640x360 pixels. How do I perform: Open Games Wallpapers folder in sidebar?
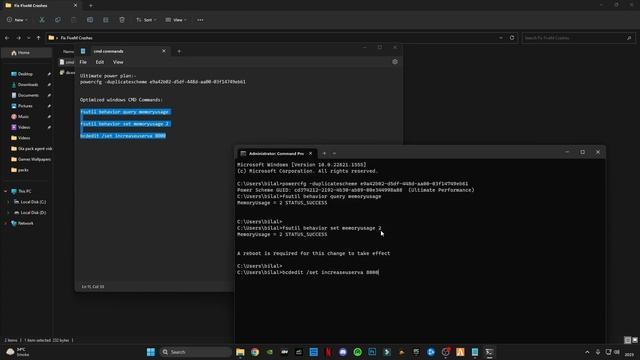coord(31,159)
